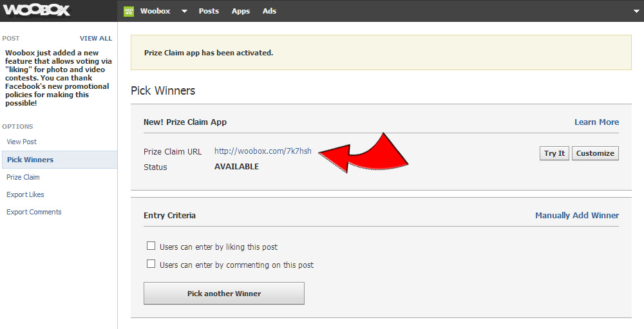
Task: Open the prize claim URL woobox.com/7k7hsh
Action: (x=263, y=151)
